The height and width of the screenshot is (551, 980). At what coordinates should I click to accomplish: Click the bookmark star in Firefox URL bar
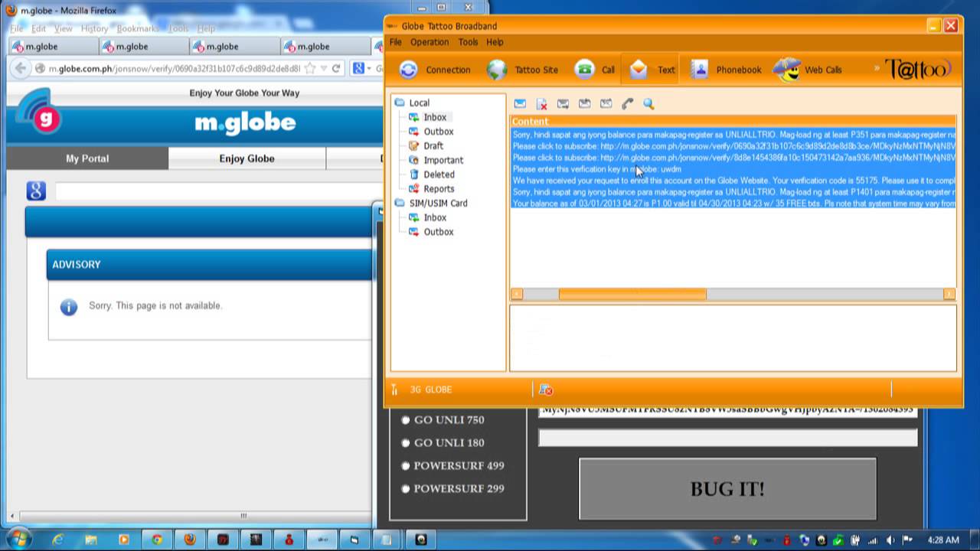pos(309,68)
